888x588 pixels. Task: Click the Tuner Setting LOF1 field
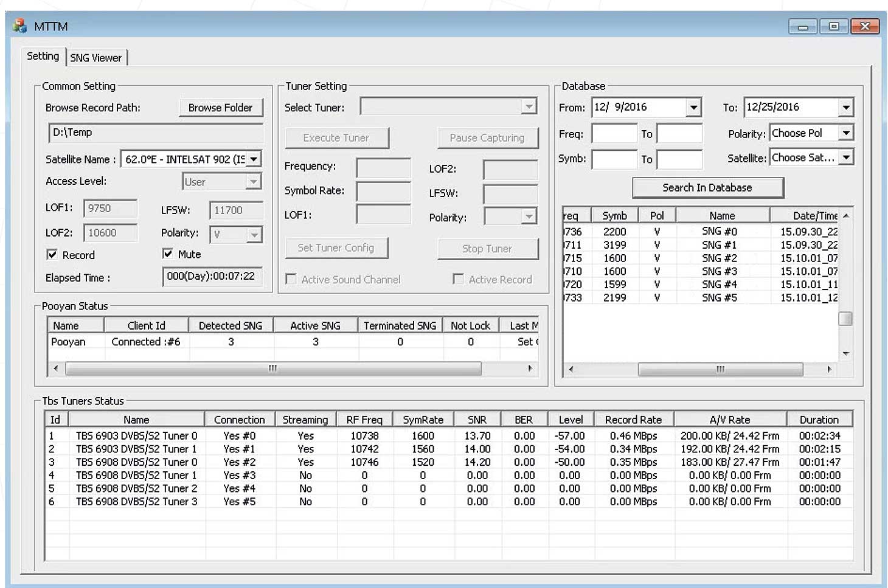pos(384,215)
